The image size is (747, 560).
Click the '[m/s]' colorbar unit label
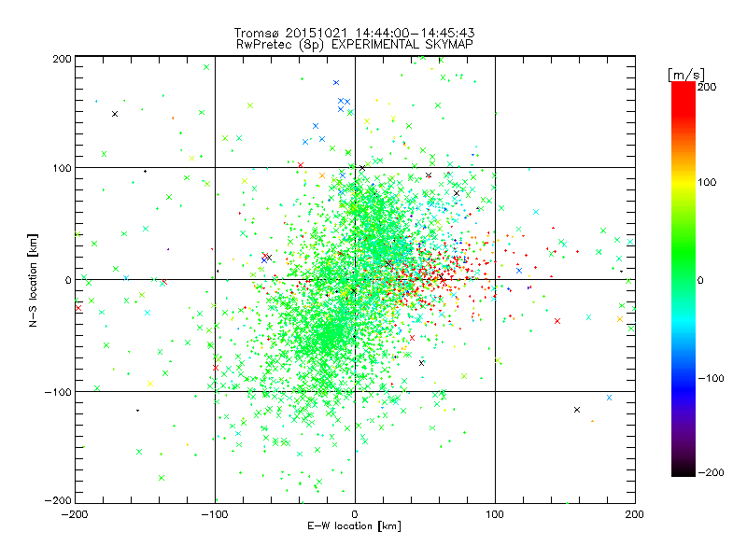coord(686,75)
